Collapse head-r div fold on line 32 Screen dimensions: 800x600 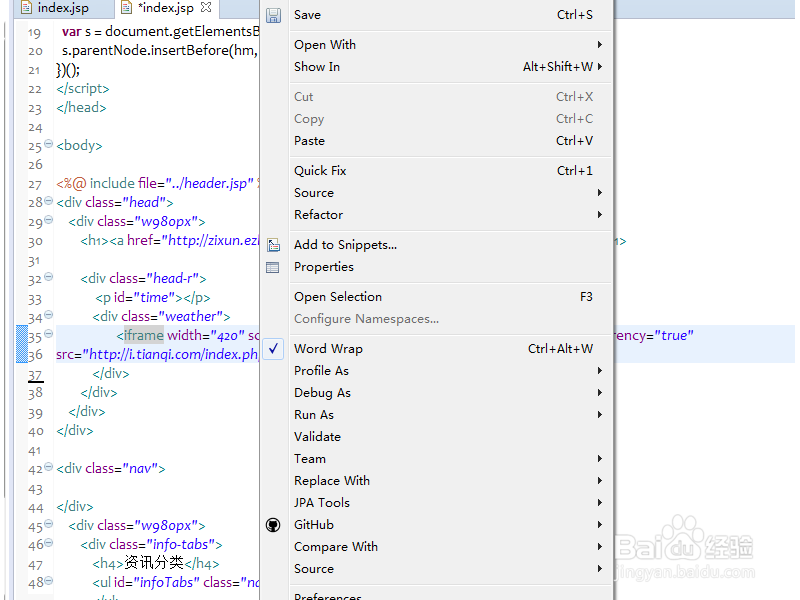point(48,277)
